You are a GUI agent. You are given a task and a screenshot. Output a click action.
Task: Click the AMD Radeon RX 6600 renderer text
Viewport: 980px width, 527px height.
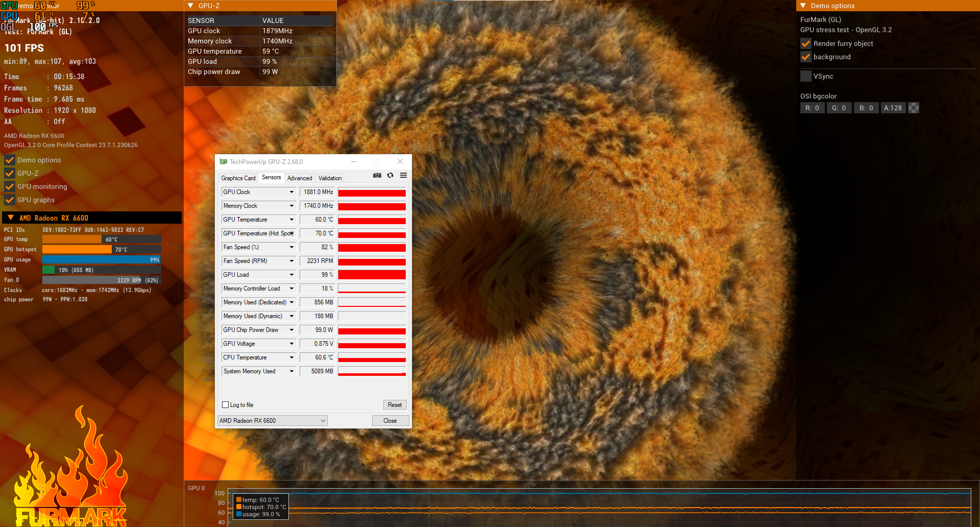(x=34, y=136)
